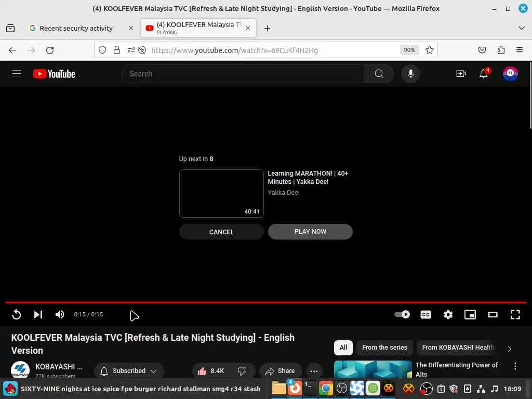Cancel the up next autoplay

tap(221, 232)
